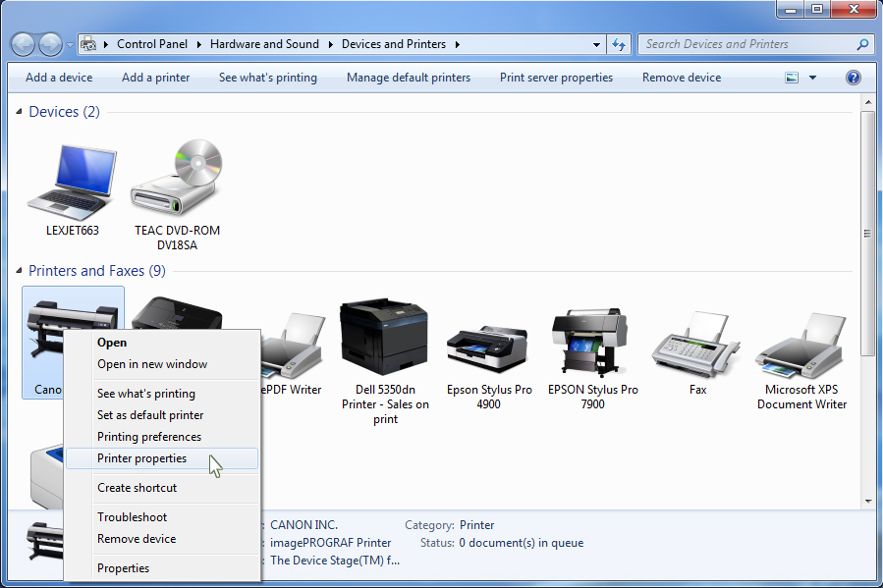Image resolution: width=883 pixels, height=588 pixels.
Task: Select the Microsoft XPS Document Writer icon
Action: (x=801, y=346)
